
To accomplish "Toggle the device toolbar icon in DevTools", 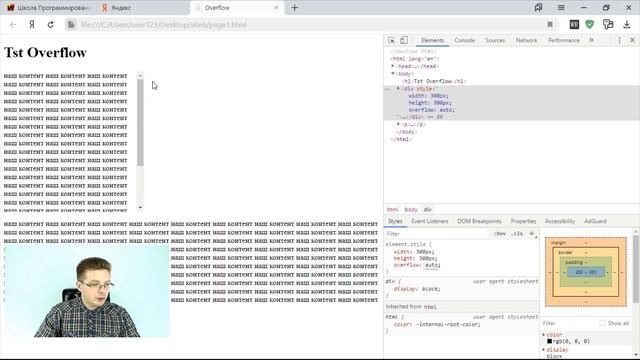I will click(404, 40).
